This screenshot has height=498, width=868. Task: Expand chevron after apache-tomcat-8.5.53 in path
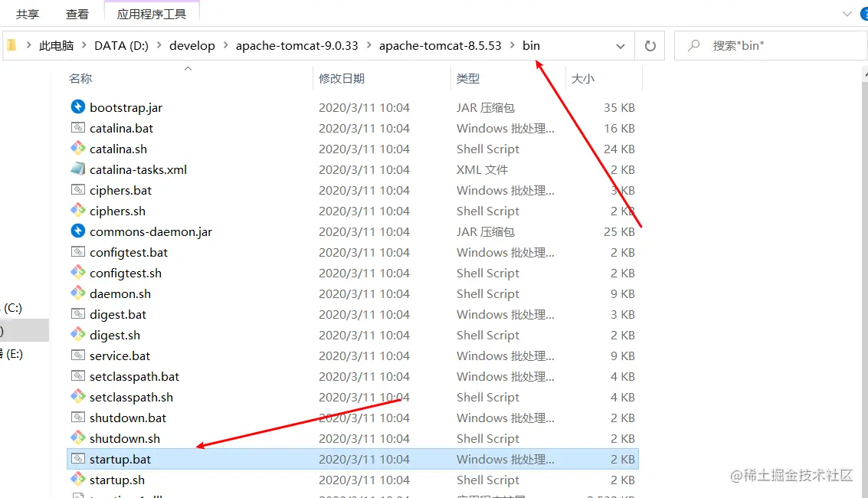point(512,45)
